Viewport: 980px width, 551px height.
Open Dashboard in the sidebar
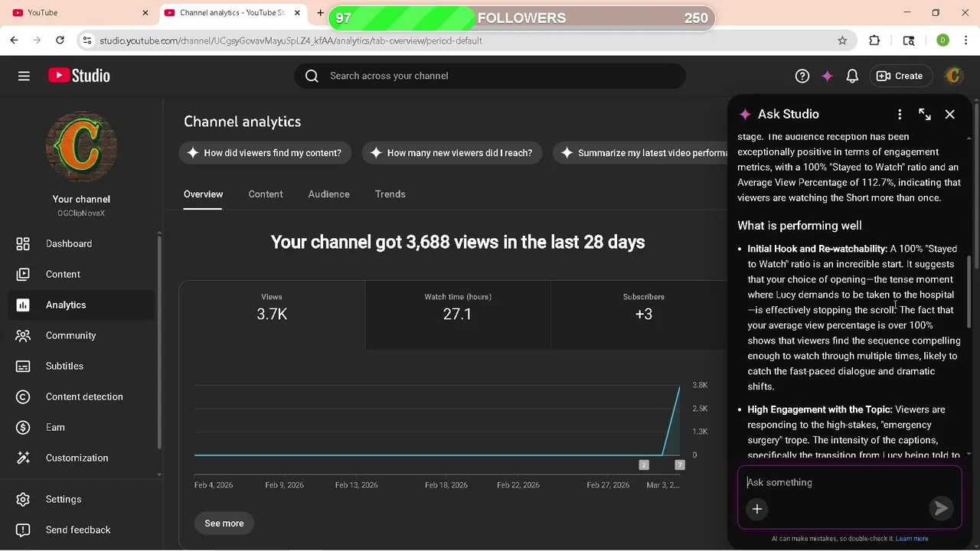click(x=81, y=243)
